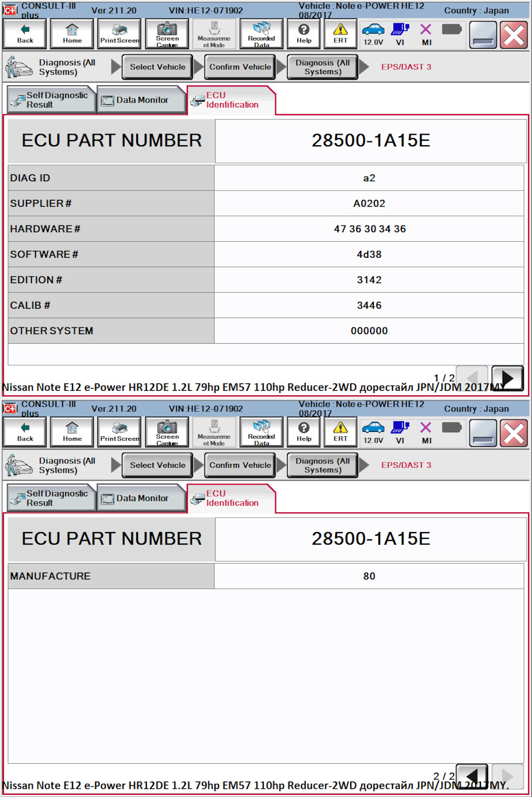Click Home button in bottom screenshot toolbar
Screen dimensions: 532x797
(x=72, y=432)
